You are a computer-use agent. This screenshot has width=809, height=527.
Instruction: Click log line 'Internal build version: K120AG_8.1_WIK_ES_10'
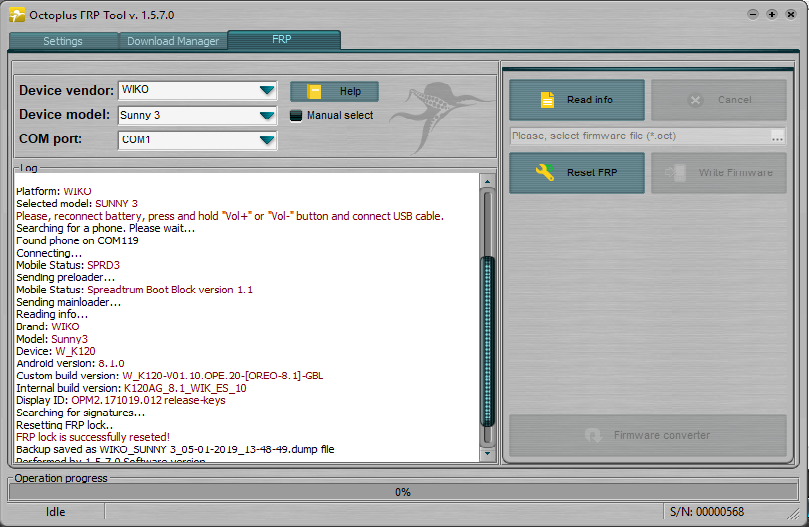[x=131, y=388]
